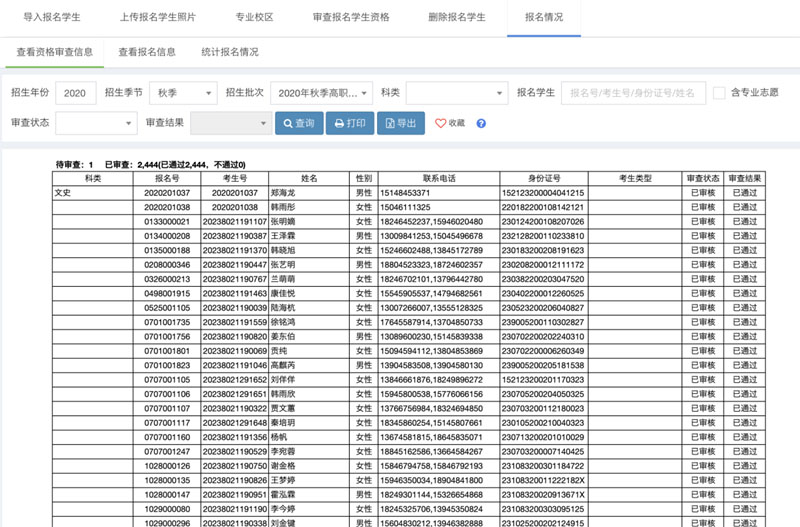Click the 报名学生 search input field
800x527 pixels.
tap(630, 93)
